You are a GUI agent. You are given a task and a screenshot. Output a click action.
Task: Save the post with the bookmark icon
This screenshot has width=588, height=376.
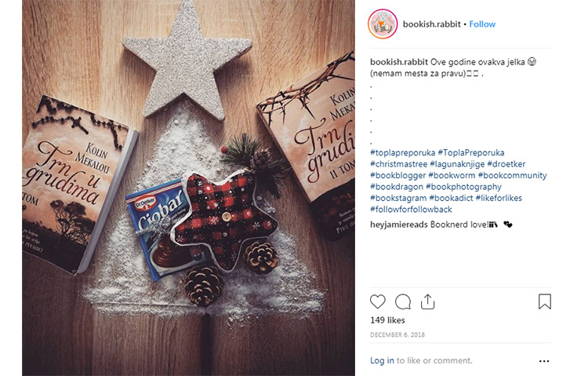tap(545, 301)
